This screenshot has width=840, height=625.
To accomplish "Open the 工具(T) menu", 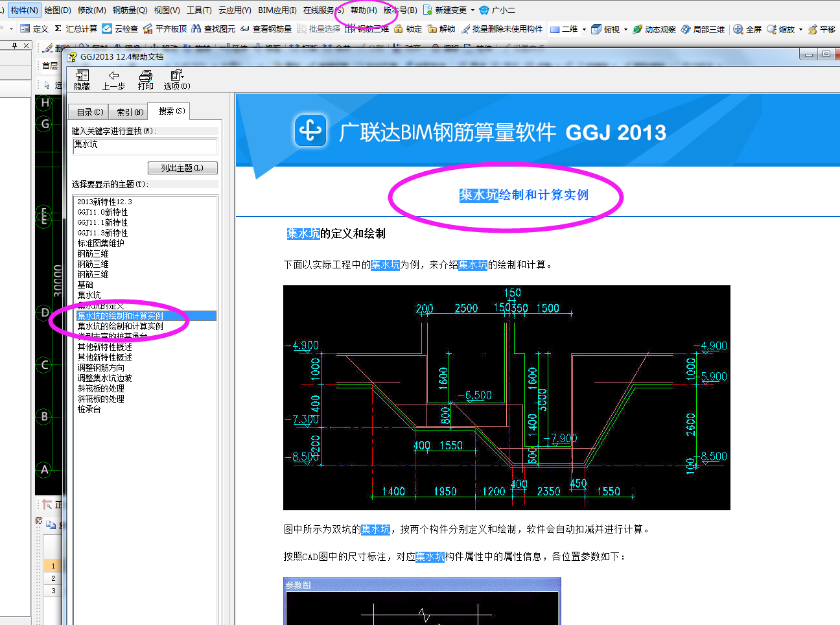I will 199,10.
